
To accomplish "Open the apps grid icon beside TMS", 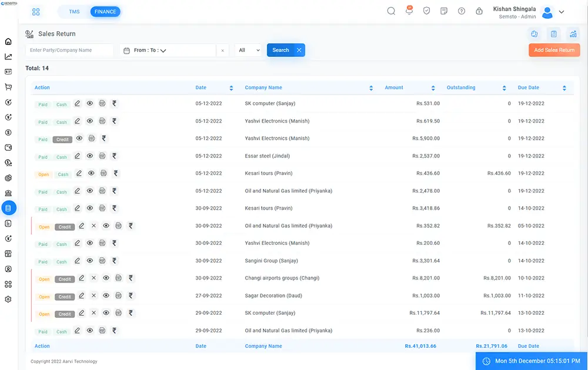I will point(36,12).
